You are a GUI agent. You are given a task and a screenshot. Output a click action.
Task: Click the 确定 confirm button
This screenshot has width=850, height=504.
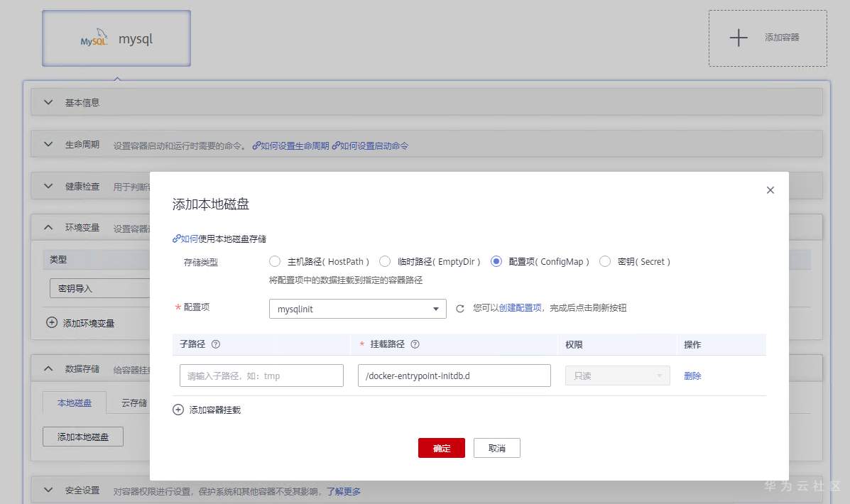[441, 448]
